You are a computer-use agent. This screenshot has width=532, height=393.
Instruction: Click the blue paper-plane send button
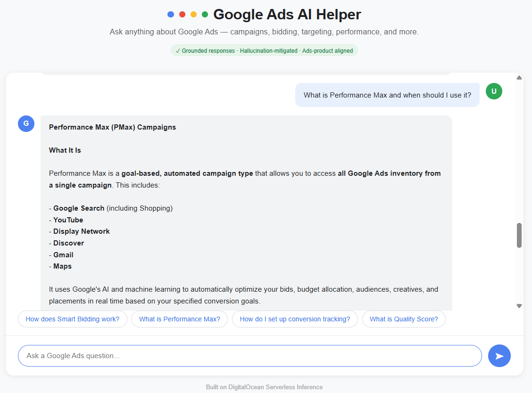point(499,356)
